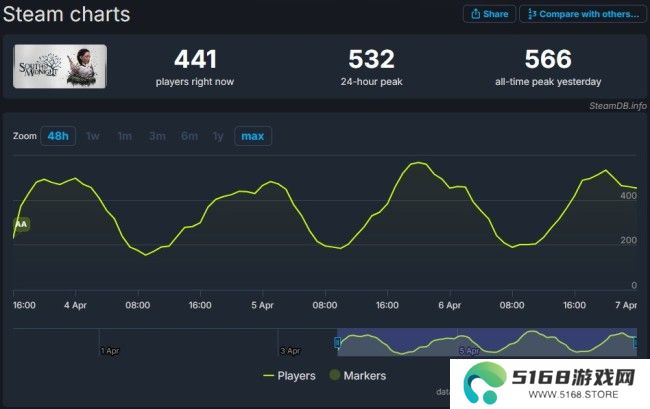This screenshot has width=650, height=409.
Task: Select the 1w zoom range
Action: coord(93,136)
